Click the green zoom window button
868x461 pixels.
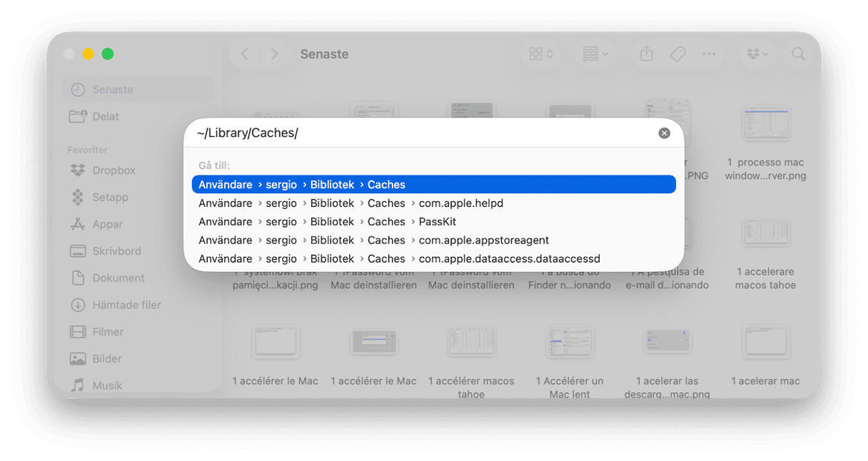tap(108, 54)
